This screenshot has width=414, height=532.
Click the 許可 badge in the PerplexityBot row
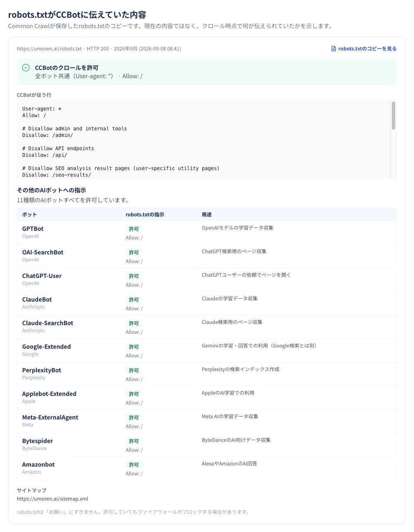tap(134, 371)
